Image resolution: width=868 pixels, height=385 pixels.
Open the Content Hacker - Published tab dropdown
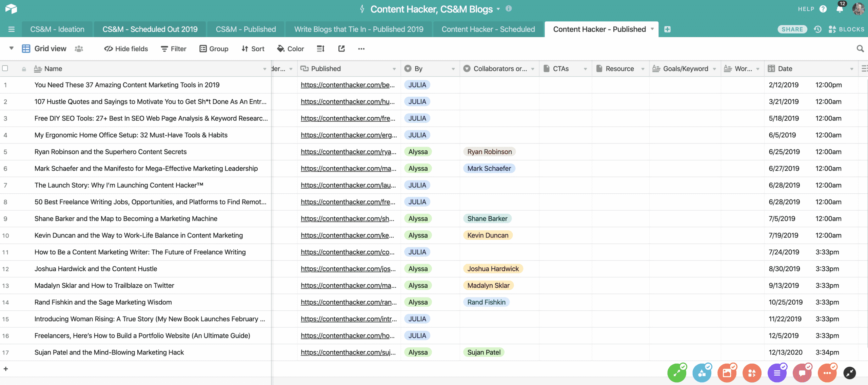(x=652, y=29)
